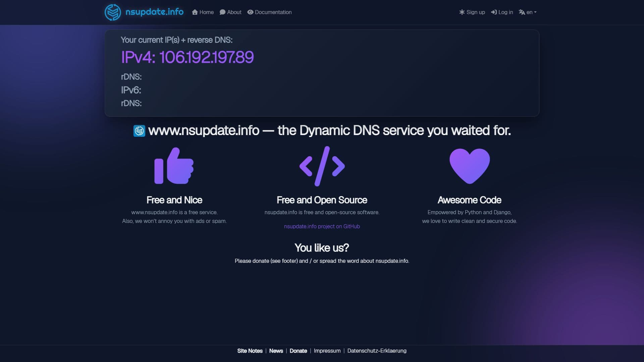Open the Home navigation link
This screenshot has width=644, height=362.
[203, 12]
